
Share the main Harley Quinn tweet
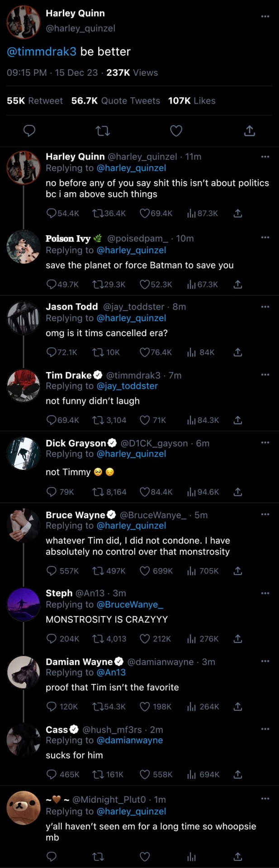click(x=250, y=131)
